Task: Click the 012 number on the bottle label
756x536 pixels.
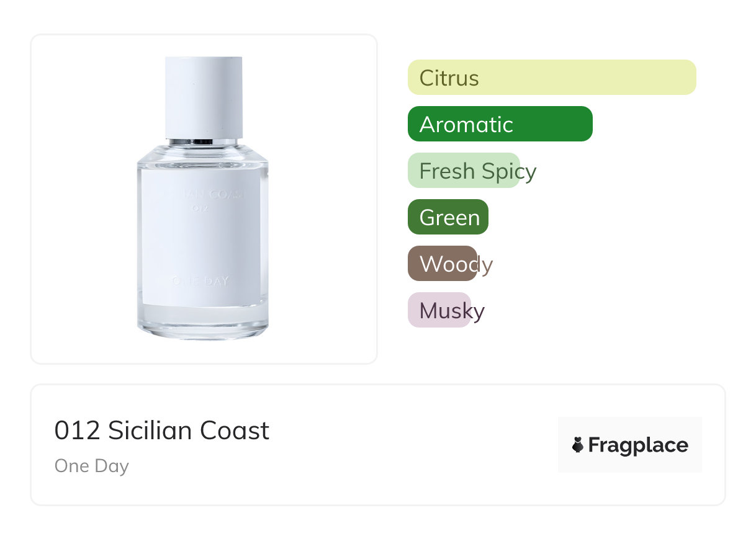Action: 199,208
